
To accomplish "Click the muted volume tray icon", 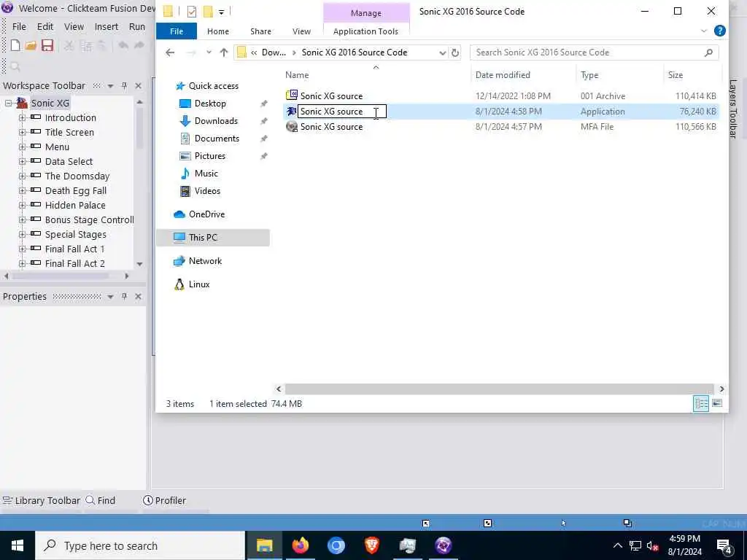I will click(652, 546).
